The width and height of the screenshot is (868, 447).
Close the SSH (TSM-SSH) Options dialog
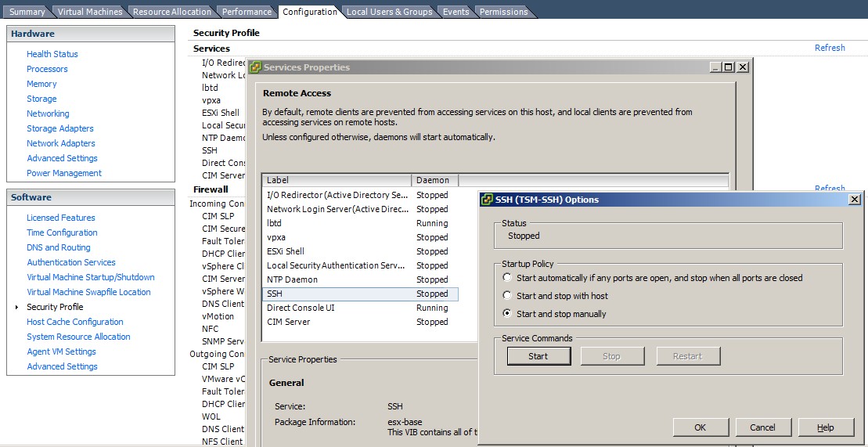(x=854, y=200)
